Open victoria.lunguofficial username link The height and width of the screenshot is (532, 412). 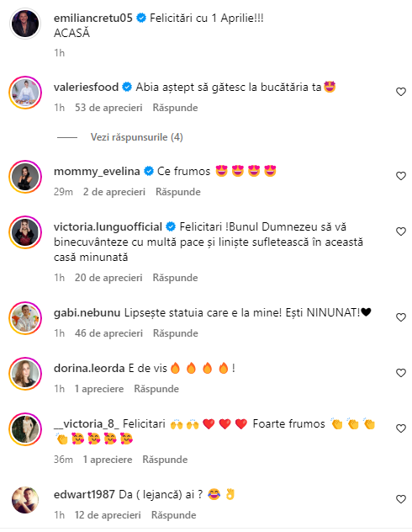(x=108, y=227)
